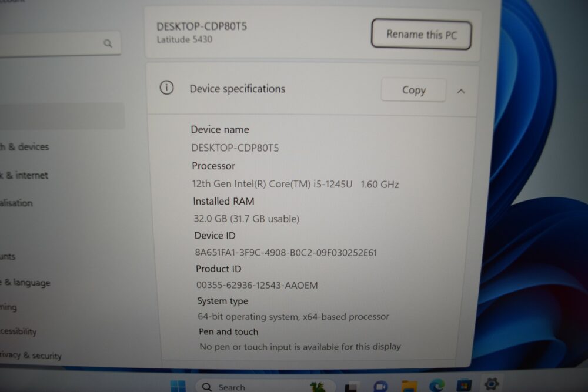
Task: Click the Device specifications info icon
Action: pyautogui.click(x=166, y=88)
